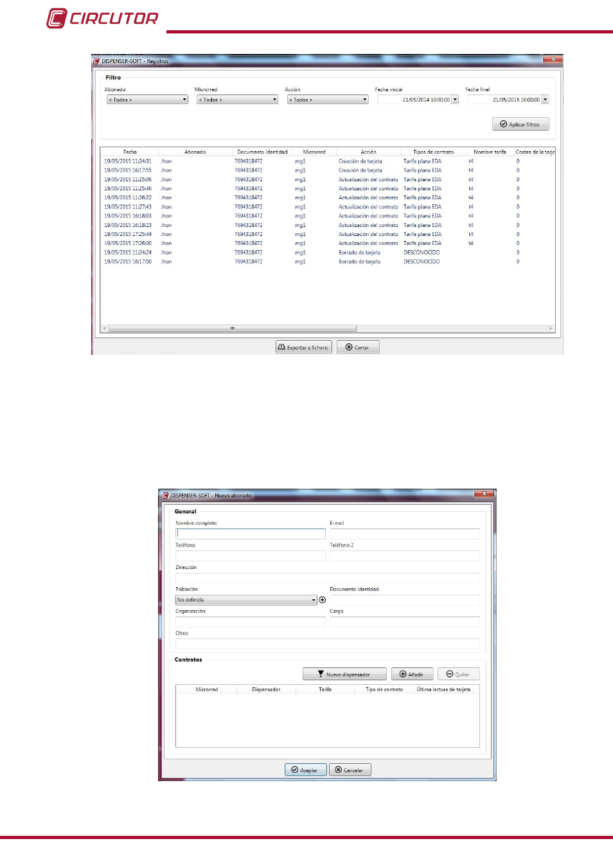613x868 pixels.
Task: Click the Última lectura de tarjeta header
Action: [x=443, y=689]
